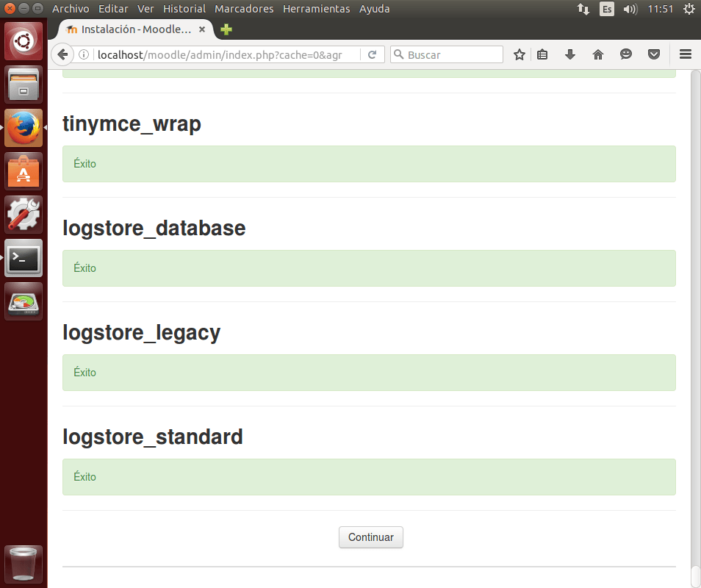The width and height of the screenshot is (701, 588).
Task: Show bookmarks list icon in toolbar
Action: pos(542,54)
